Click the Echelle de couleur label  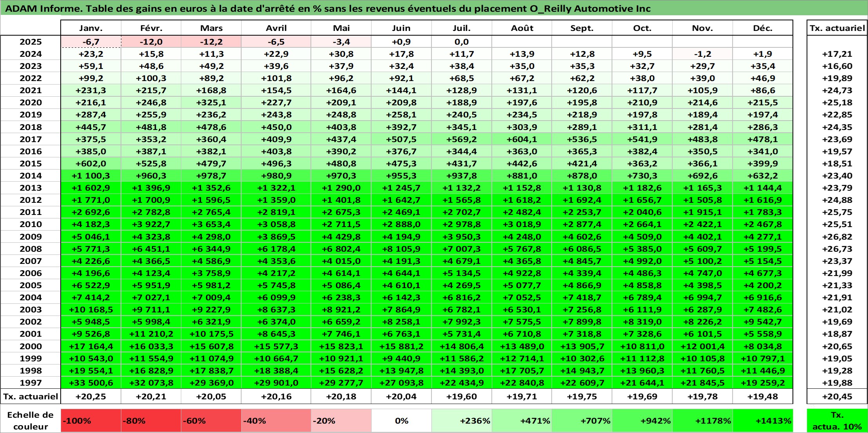(31, 421)
